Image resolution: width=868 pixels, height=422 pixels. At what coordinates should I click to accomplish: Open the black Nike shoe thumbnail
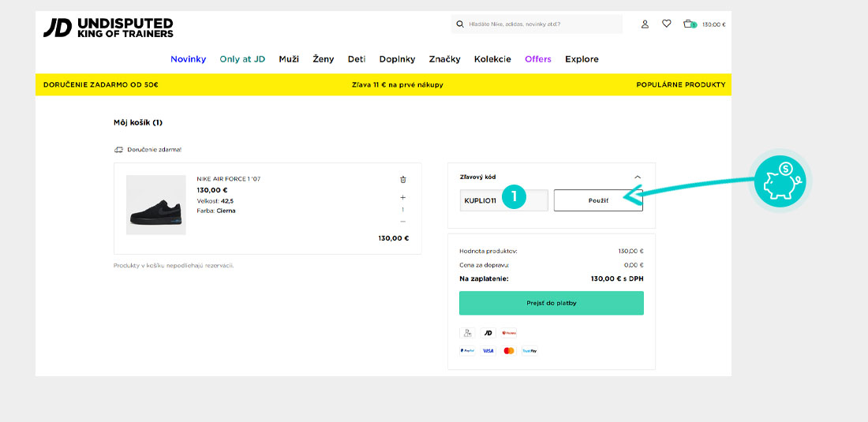156,205
